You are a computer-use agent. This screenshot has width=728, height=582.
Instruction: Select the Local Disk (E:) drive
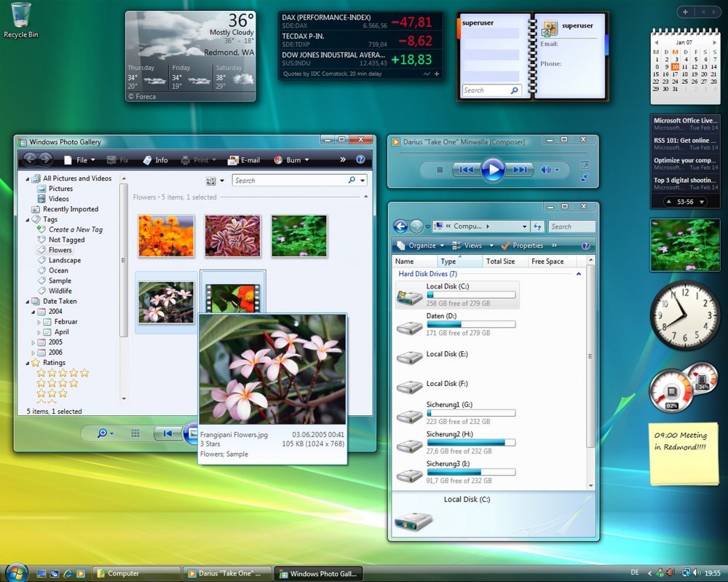point(457,356)
